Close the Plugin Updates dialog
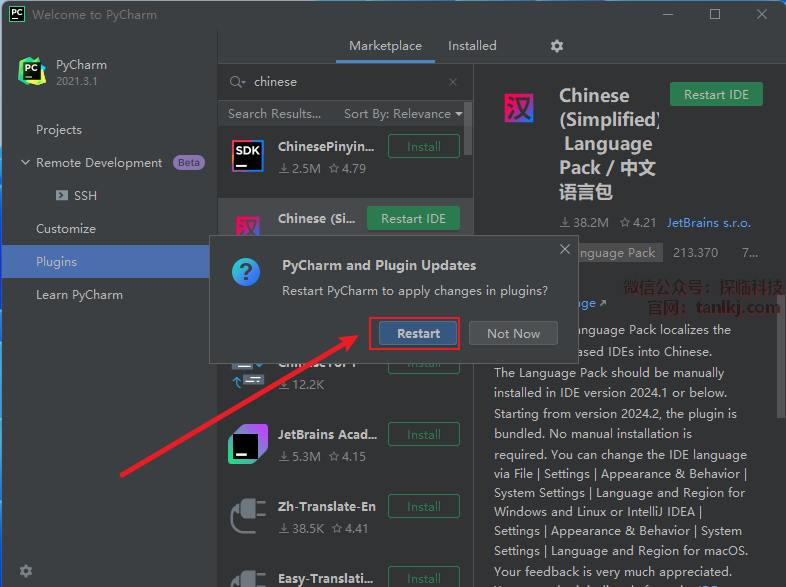Image resolution: width=786 pixels, height=587 pixels. click(565, 249)
